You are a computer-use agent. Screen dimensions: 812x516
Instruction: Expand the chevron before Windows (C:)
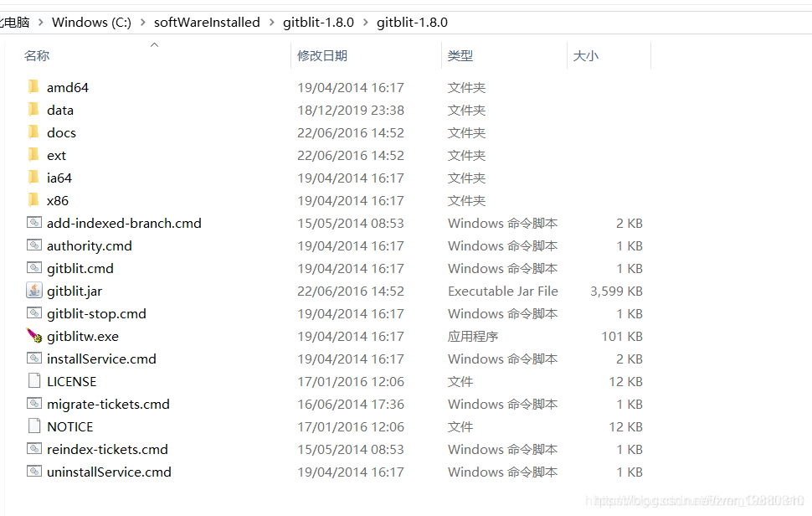pos(41,23)
